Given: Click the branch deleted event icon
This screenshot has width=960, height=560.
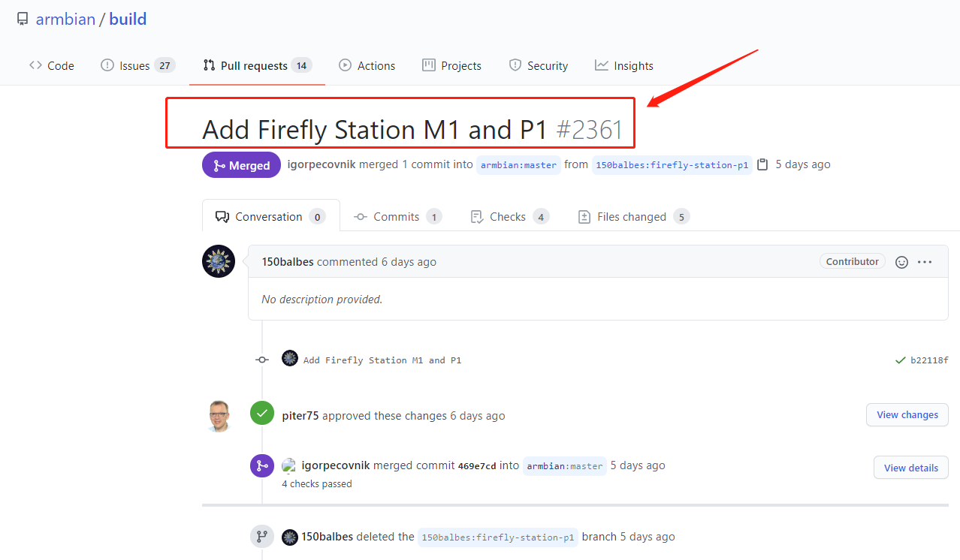Looking at the screenshot, I should (262, 537).
